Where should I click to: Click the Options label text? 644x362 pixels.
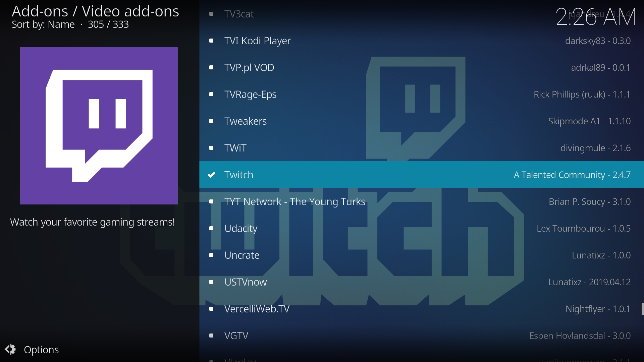[x=41, y=350]
